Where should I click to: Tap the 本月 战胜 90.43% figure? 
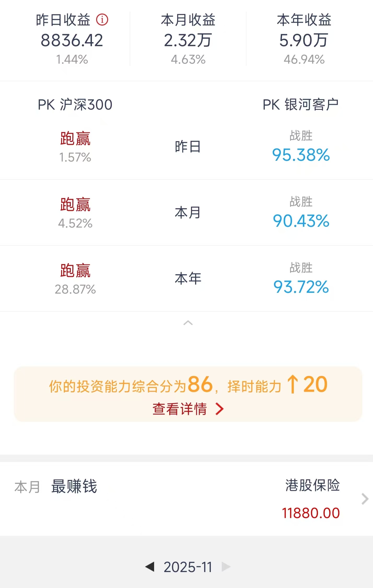coord(301,221)
